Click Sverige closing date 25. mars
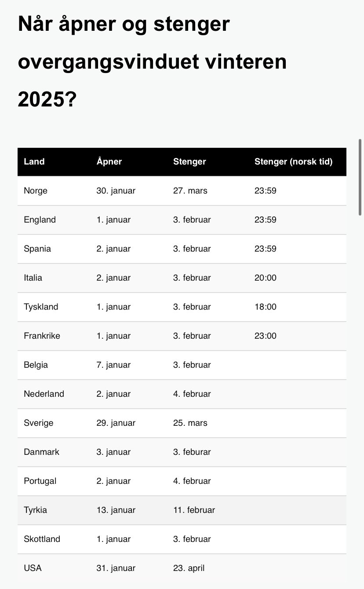The image size is (364, 589). pyautogui.click(x=190, y=423)
